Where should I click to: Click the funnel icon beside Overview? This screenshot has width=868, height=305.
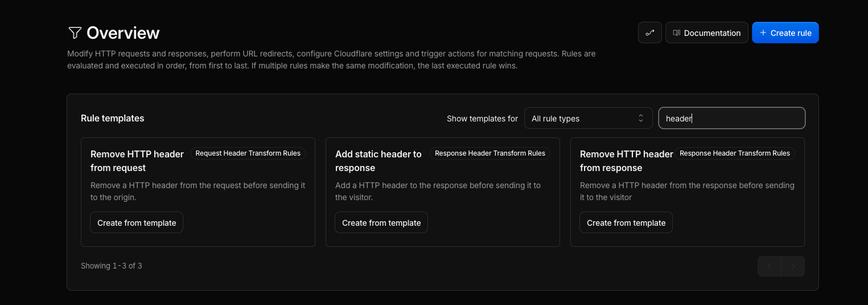click(x=75, y=32)
